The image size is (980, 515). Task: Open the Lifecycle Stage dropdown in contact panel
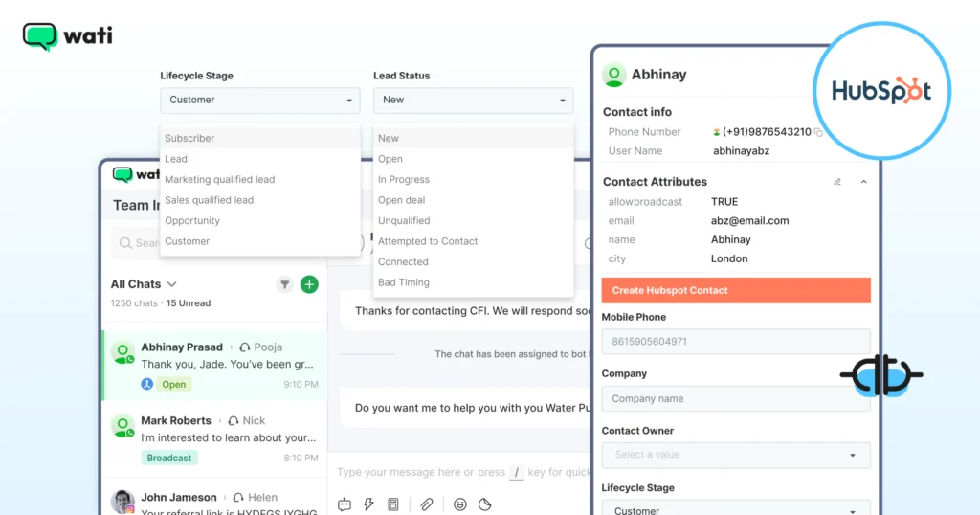pyautogui.click(x=736, y=507)
